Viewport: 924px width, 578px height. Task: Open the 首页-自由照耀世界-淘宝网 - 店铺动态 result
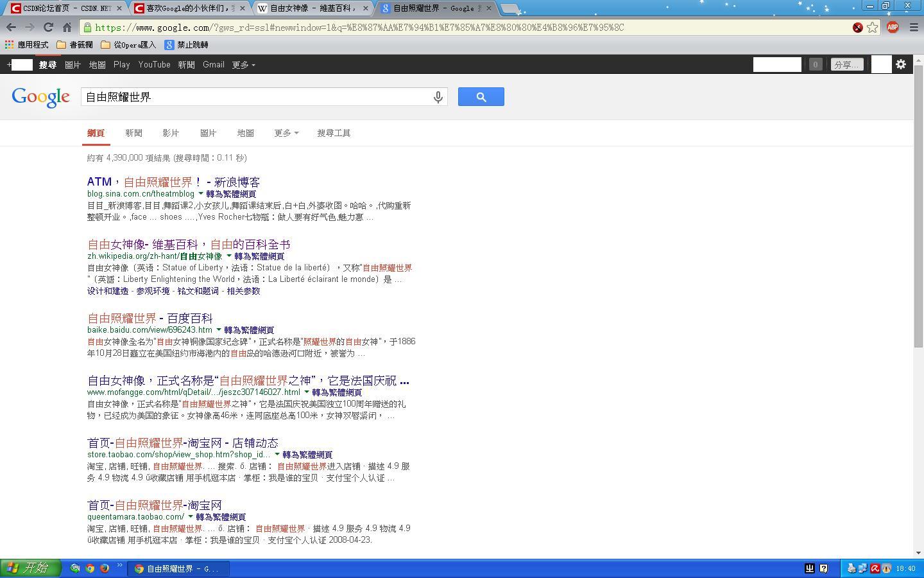coord(183,442)
